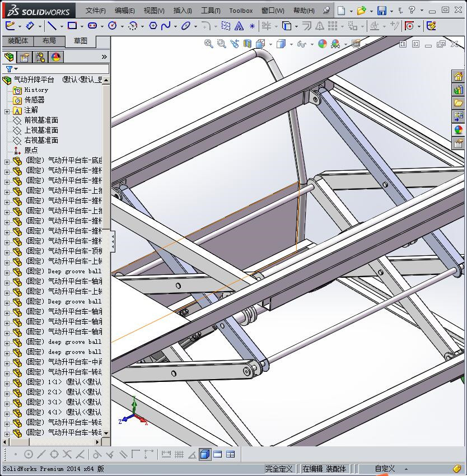Click the Circle sketch tool
This screenshot has width=467, height=476.
pos(112,26)
